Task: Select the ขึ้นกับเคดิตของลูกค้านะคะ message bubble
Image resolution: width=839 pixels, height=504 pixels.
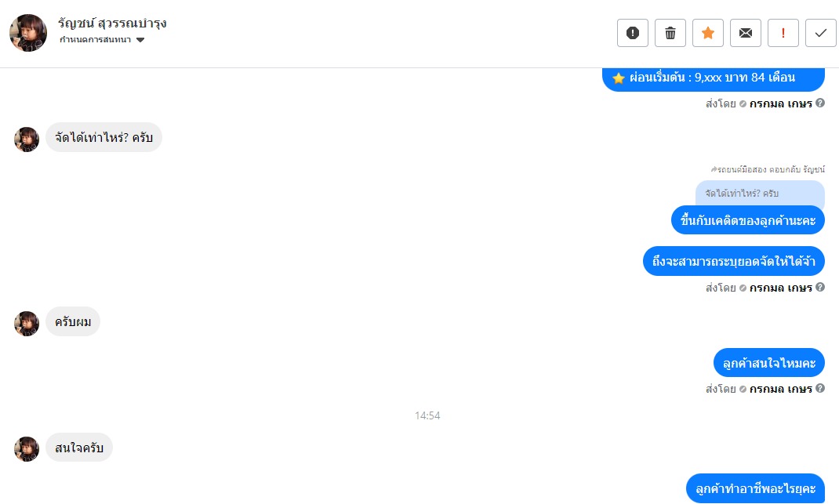Action: 747,220
